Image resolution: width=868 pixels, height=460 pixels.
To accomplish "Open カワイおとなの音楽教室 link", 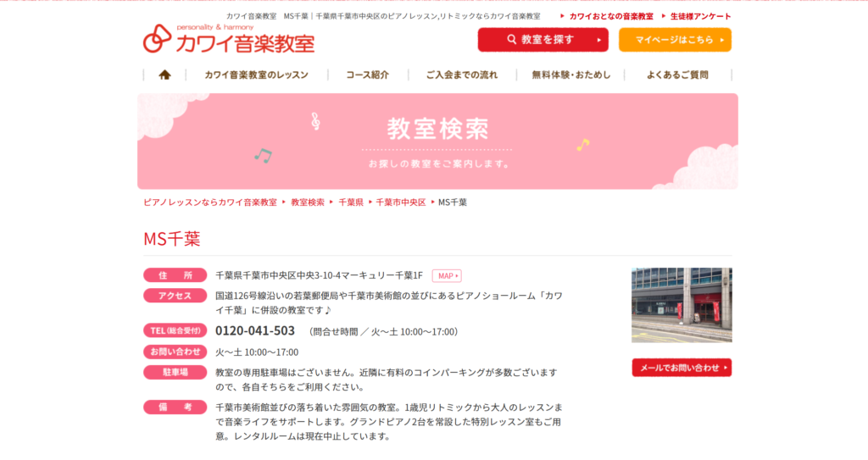I will tap(611, 16).
